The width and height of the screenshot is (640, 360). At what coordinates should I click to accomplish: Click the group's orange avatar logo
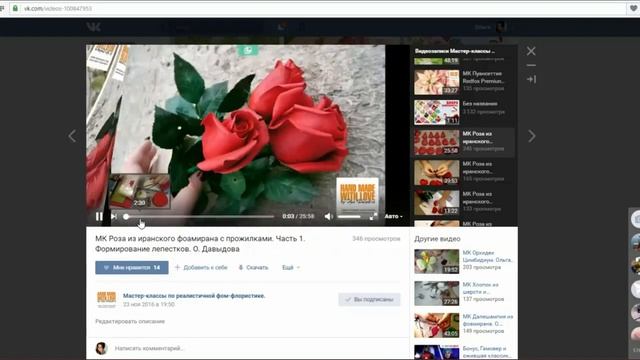(106, 299)
